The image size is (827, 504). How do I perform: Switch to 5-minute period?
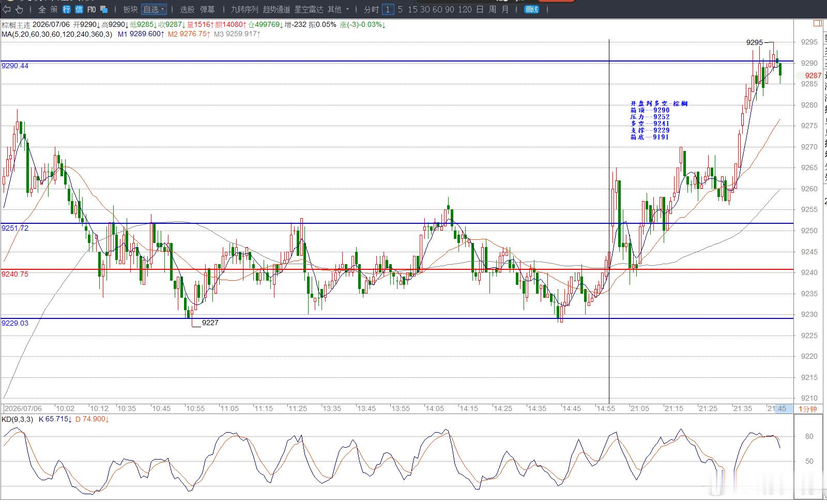[400, 9]
